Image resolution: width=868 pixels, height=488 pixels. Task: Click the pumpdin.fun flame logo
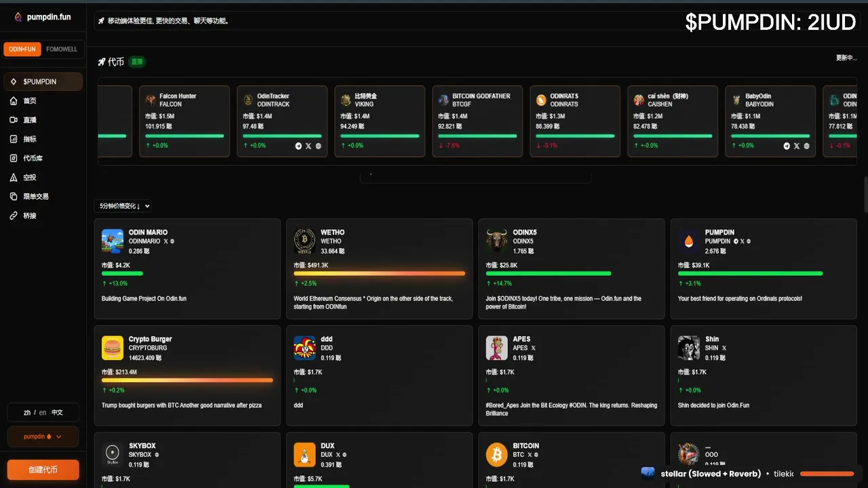coord(18,17)
